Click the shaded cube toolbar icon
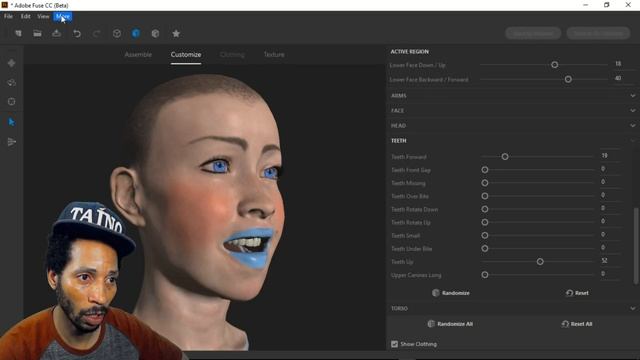Screen dimensions: 640x360 (x=155, y=33)
